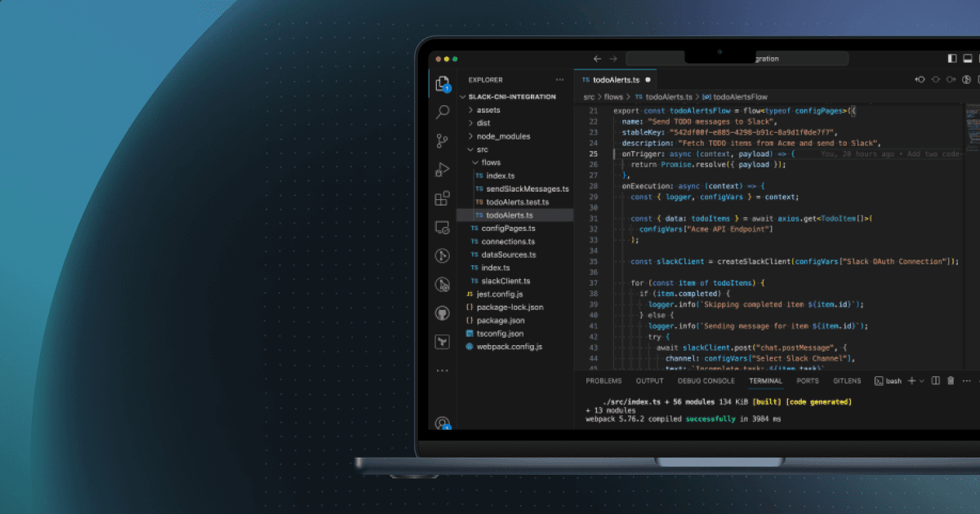Expand the node_modules folder
The height and width of the screenshot is (514, 980).
[470, 136]
